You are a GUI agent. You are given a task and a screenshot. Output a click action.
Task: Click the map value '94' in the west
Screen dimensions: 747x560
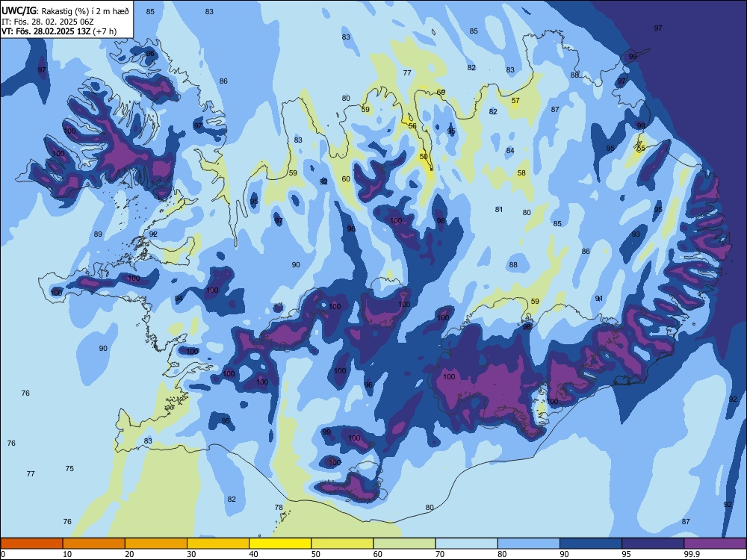coord(179,299)
